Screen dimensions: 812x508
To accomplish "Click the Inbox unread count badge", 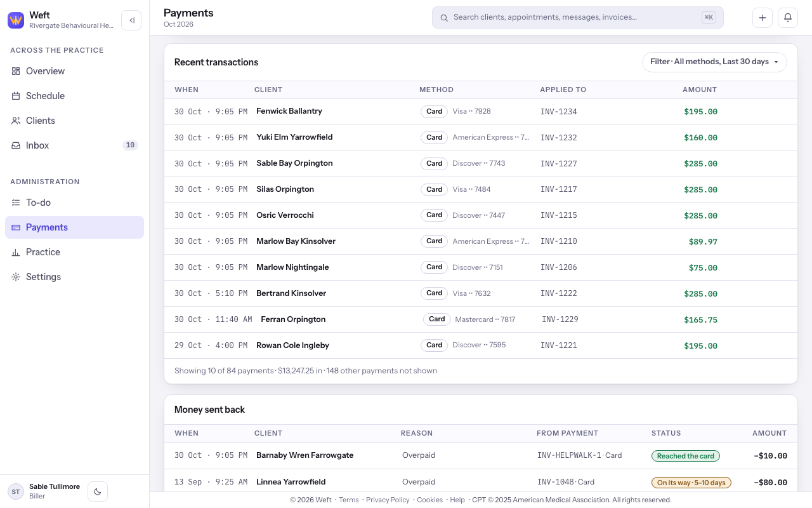I will click(130, 145).
